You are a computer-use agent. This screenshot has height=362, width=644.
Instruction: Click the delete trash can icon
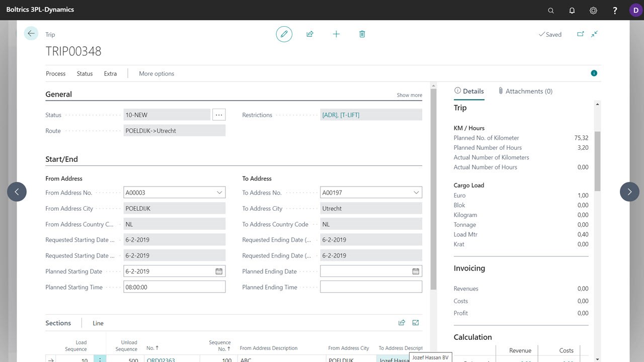[x=362, y=34]
